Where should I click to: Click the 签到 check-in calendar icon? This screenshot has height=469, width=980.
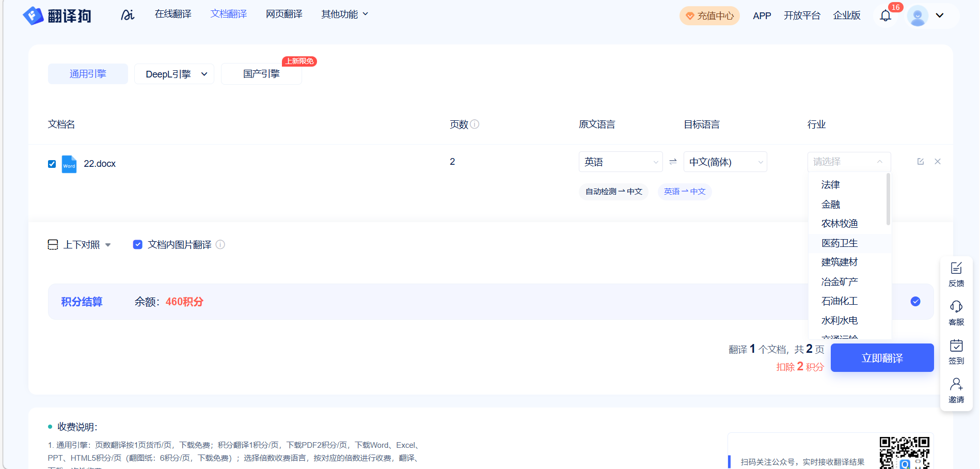click(956, 351)
